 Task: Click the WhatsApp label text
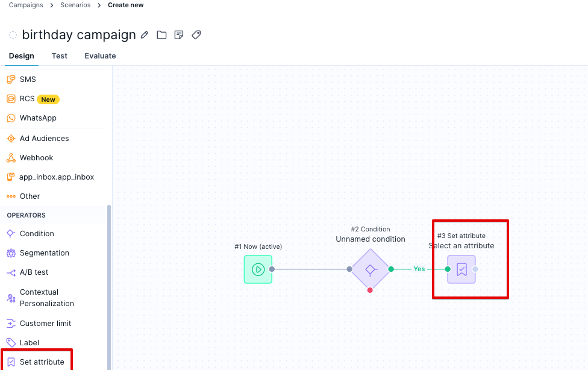pos(38,118)
